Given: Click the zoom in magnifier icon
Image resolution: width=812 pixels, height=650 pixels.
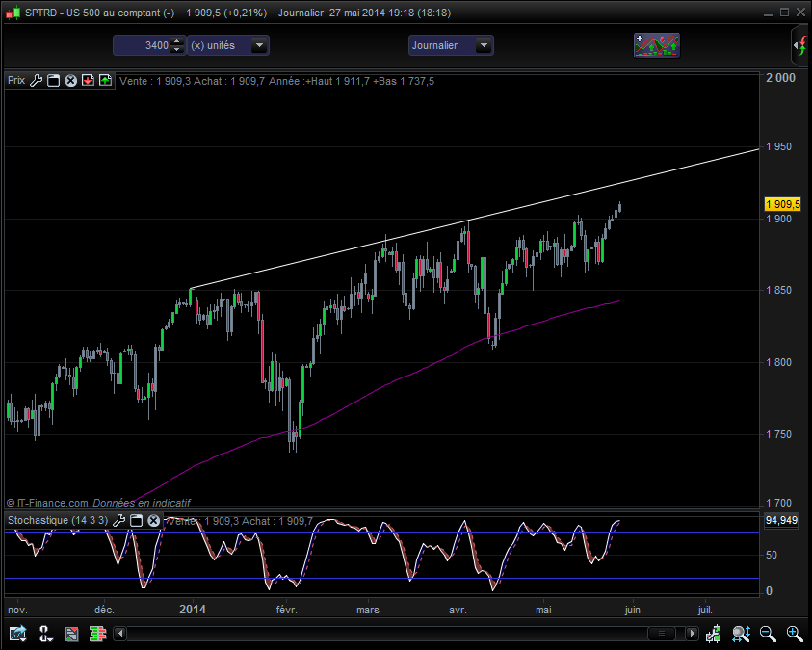Looking at the screenshot, I should (x=795, y=633).
